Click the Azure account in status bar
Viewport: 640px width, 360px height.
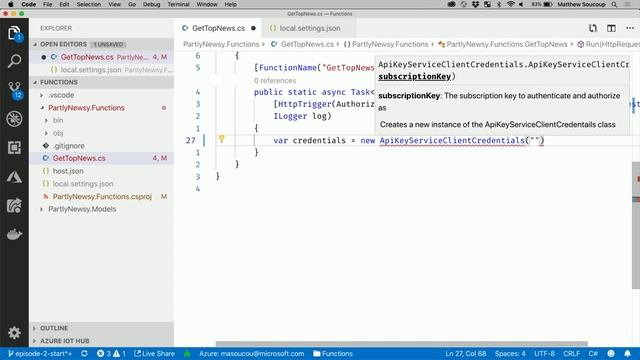(251, 353)
